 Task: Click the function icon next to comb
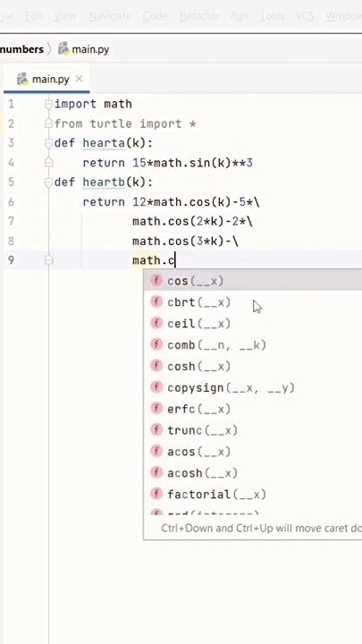click(156, 344)
